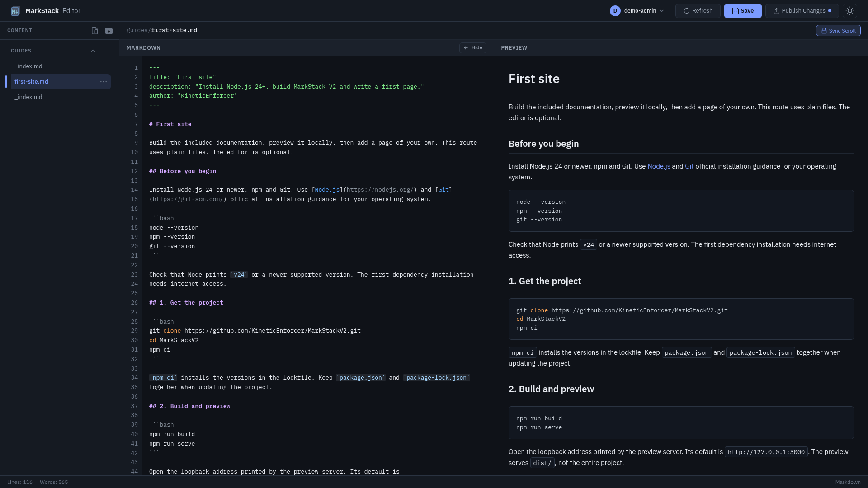Click the 'First site' preview title
The width and height of the screenshot is (868, 488).
(534, 79)
